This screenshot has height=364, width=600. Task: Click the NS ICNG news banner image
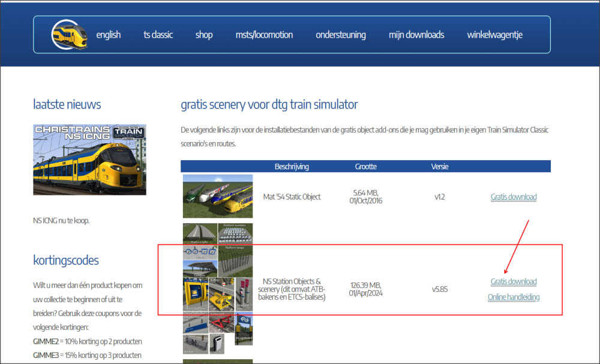(89, 160)
